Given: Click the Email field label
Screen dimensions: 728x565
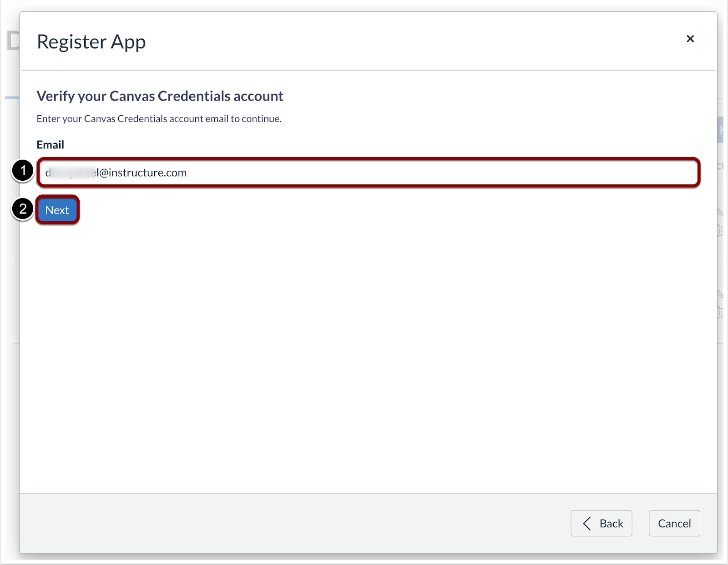Looking at the screenshot, I should [50, 144].
